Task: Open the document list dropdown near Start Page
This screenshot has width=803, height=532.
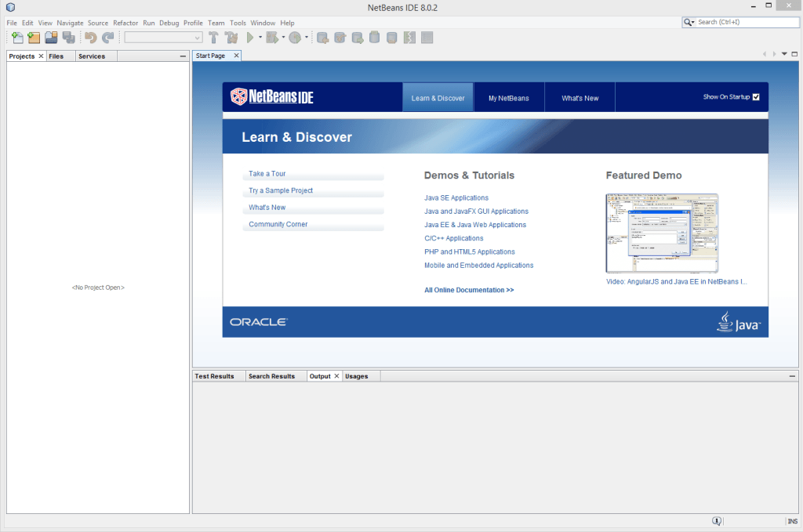Action: (784, 54)
